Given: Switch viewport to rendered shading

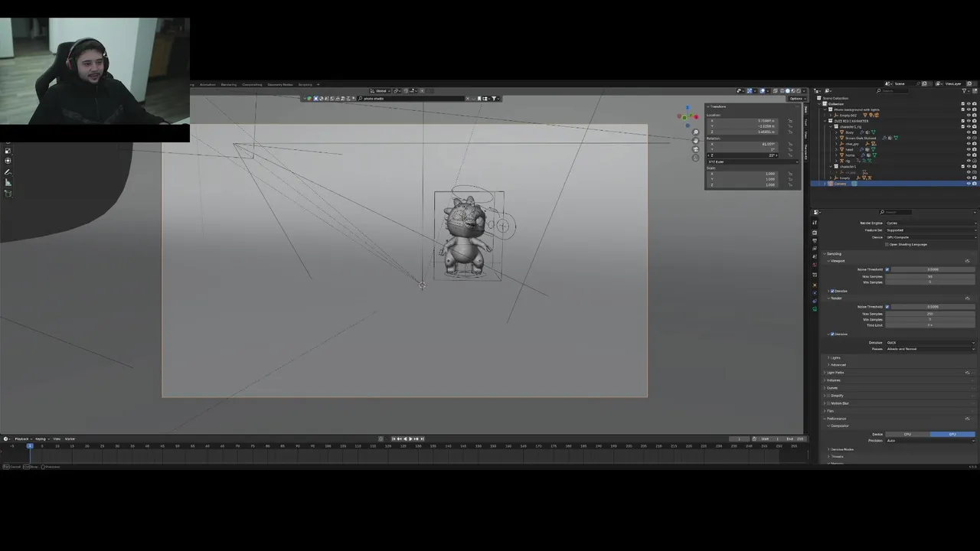Looking at the screenshot, I should tap(799, 91).
